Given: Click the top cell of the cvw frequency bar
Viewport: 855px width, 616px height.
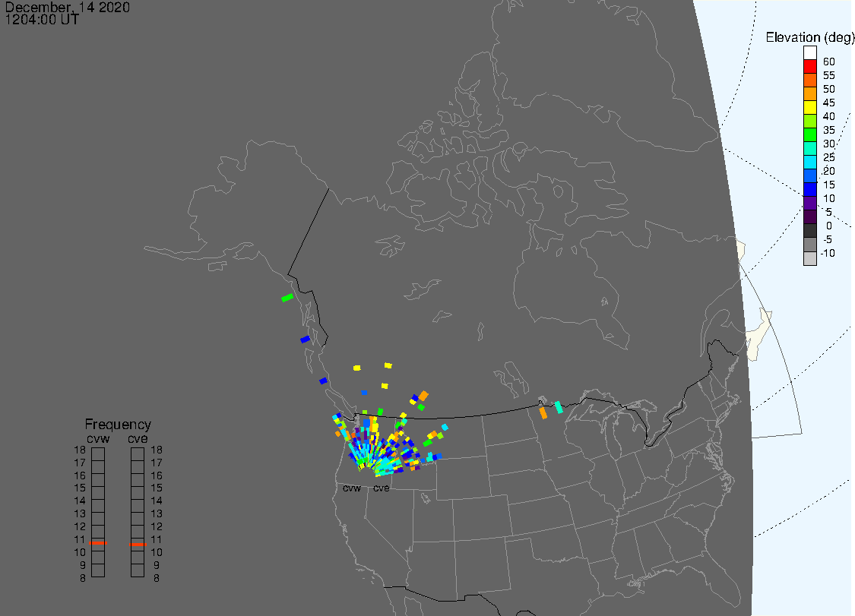Looking at the screenshot, I should [98, 454].
